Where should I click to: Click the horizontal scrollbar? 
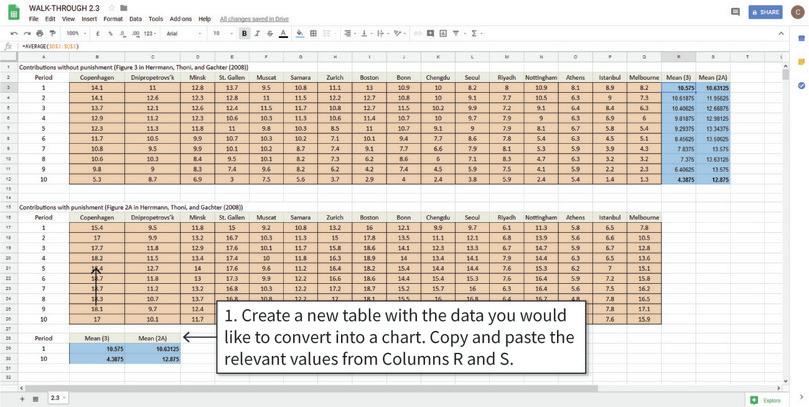pyautogui.click(x=311, y=388)
